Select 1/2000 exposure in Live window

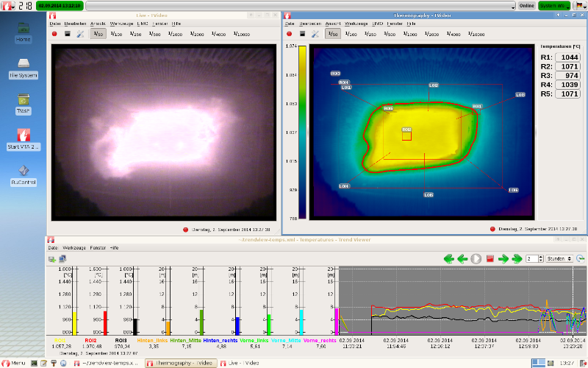point(197,34)
